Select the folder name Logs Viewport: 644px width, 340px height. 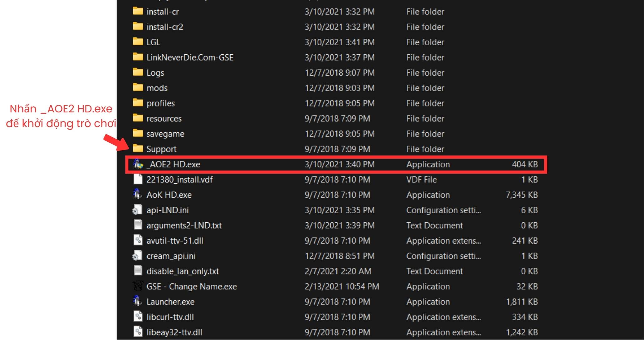(x=155, y=73)
